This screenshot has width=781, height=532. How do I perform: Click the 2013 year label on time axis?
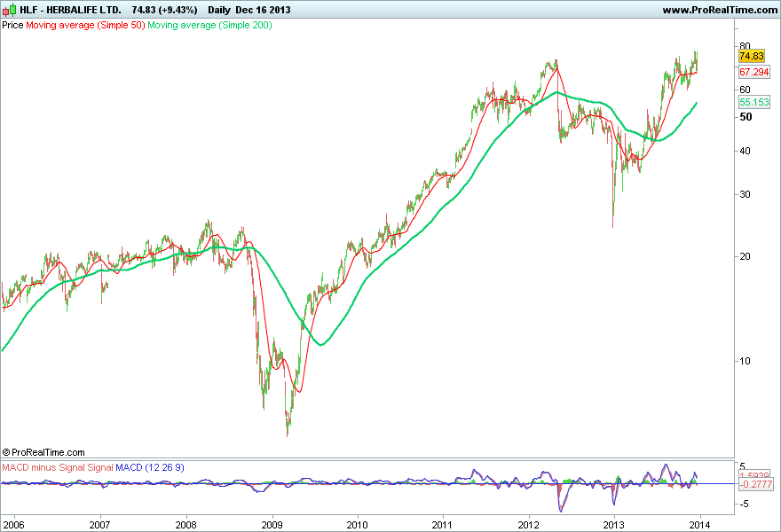[613, 525]
